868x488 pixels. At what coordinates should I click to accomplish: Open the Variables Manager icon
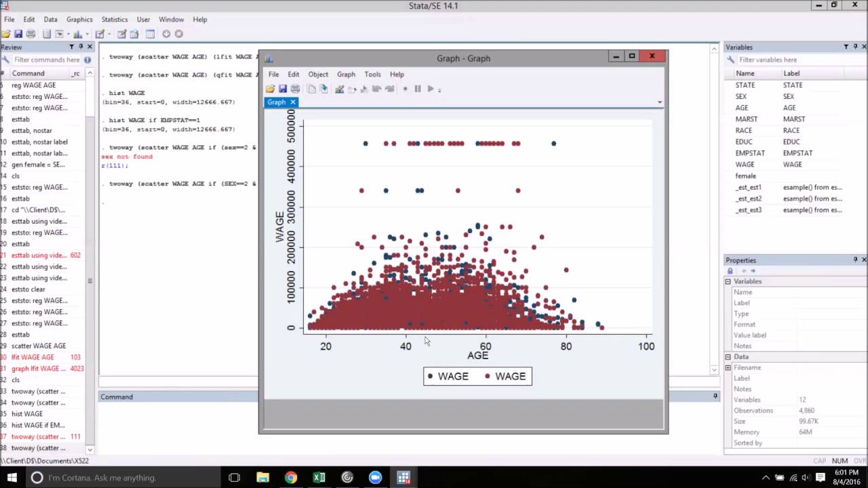pyautogui.click(x=150, y=34)
